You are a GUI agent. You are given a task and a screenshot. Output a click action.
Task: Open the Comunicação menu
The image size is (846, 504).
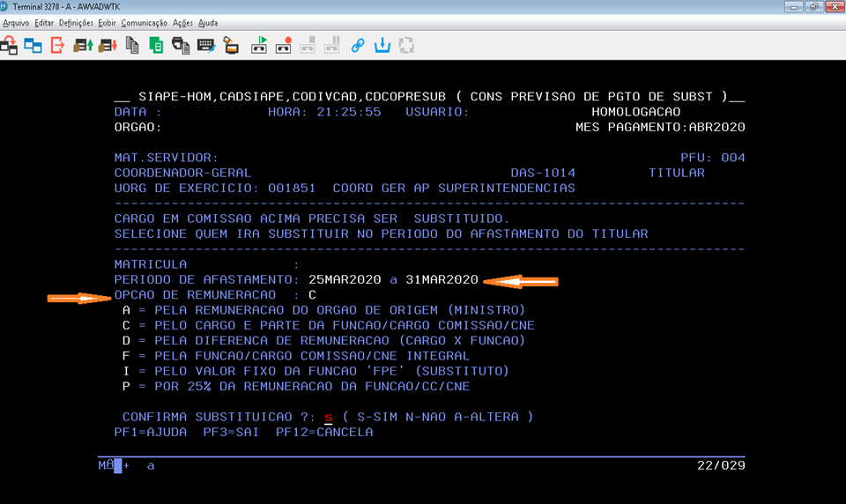pyautogui.click(x=144, y=22)
